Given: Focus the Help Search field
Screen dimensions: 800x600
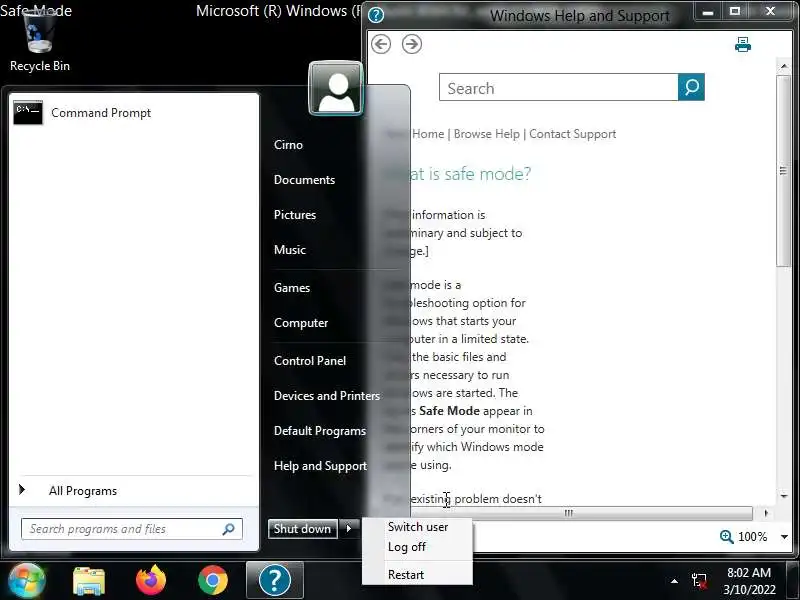Looking at the screenshot, I should [559, 87].
